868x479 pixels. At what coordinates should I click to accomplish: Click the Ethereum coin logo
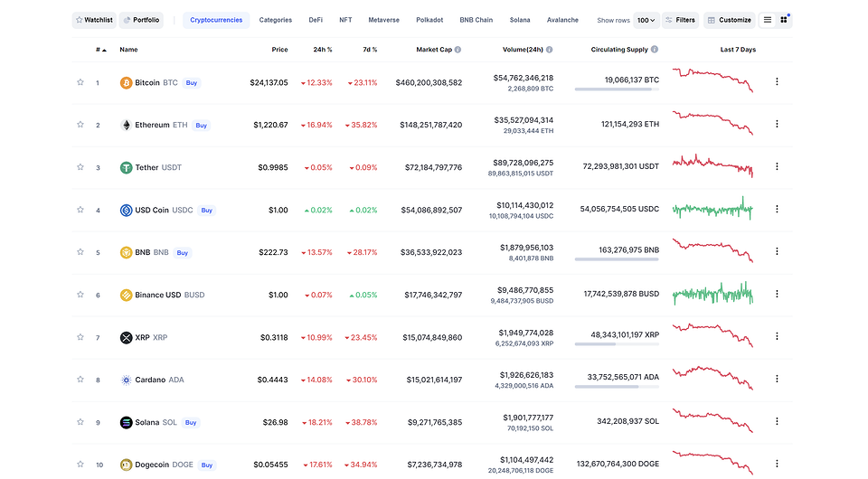[x=127, y=125]
